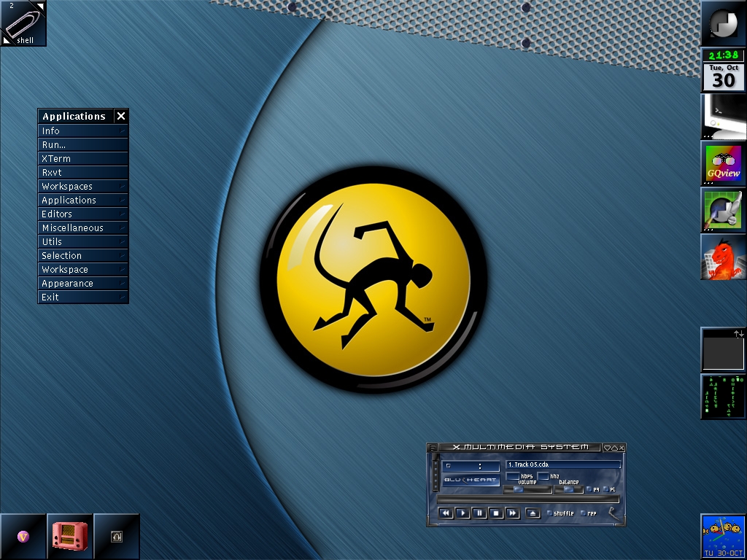Screen dimensions: 747x560
Task: Launch Mozilla red lizard dock icon
Action: pyautogui.click(x=724, y=257)
